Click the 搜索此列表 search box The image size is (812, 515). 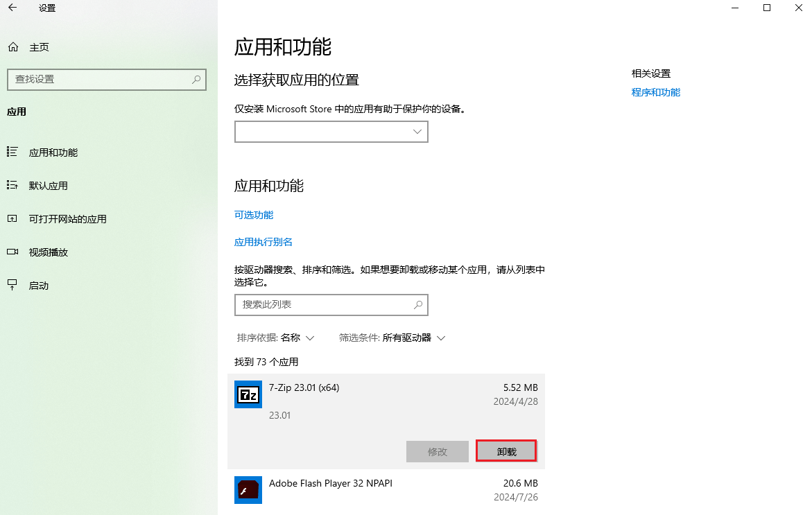(331, 305)
